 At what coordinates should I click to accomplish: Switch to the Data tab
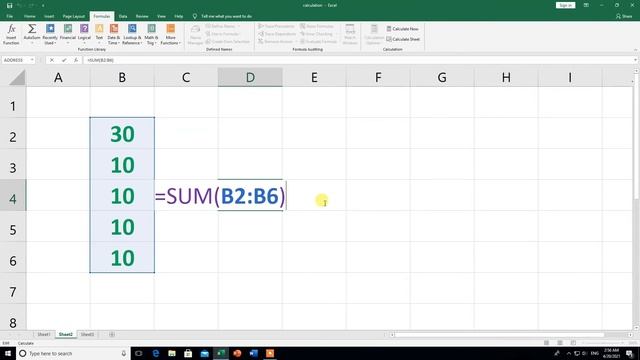(x=122, y=16)
